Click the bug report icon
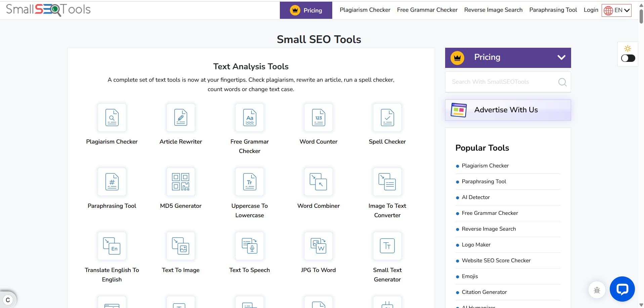 (x=597, y=290)
